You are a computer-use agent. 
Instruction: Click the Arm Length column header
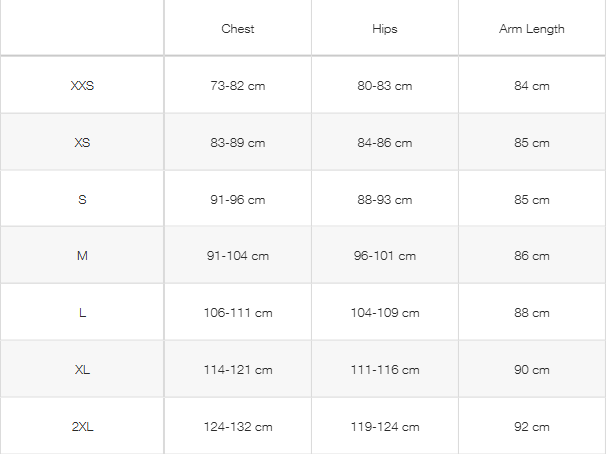[x=532, y=29]
